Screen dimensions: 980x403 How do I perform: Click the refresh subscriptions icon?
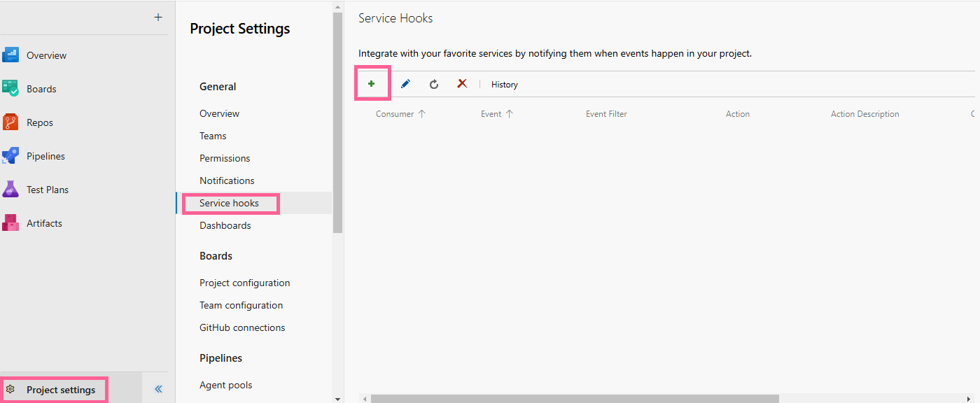click(x=434, y=84)
